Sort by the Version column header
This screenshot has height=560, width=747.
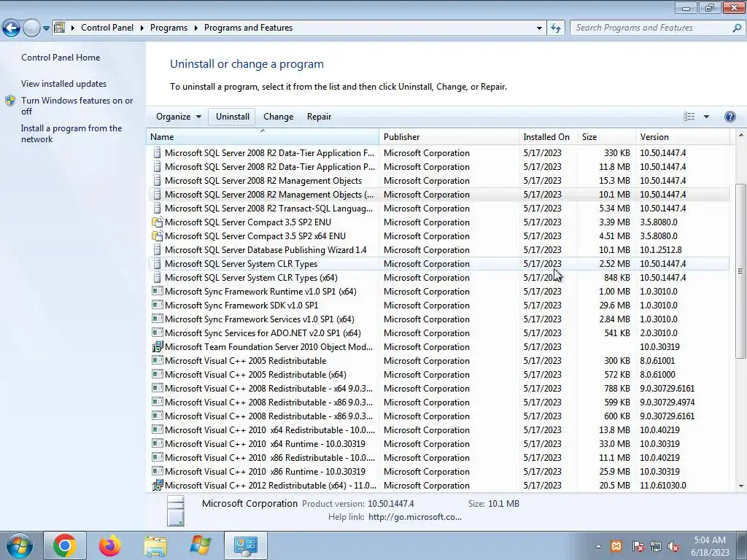(x=682, y=136)
